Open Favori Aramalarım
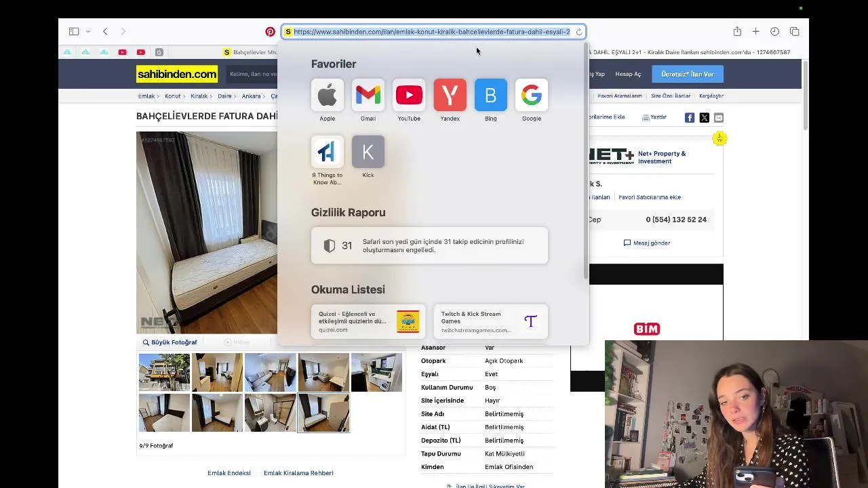 click(x=619, y=96)
